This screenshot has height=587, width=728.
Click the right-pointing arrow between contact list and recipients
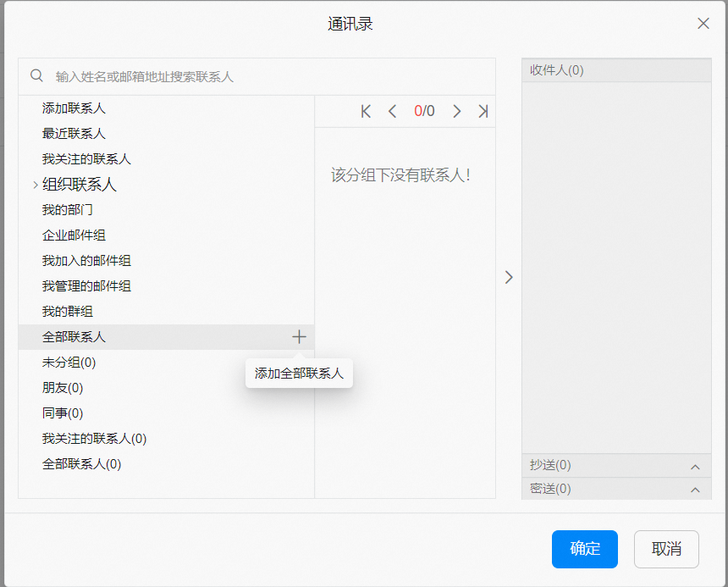pyautogui.click(x=509, y=277)
